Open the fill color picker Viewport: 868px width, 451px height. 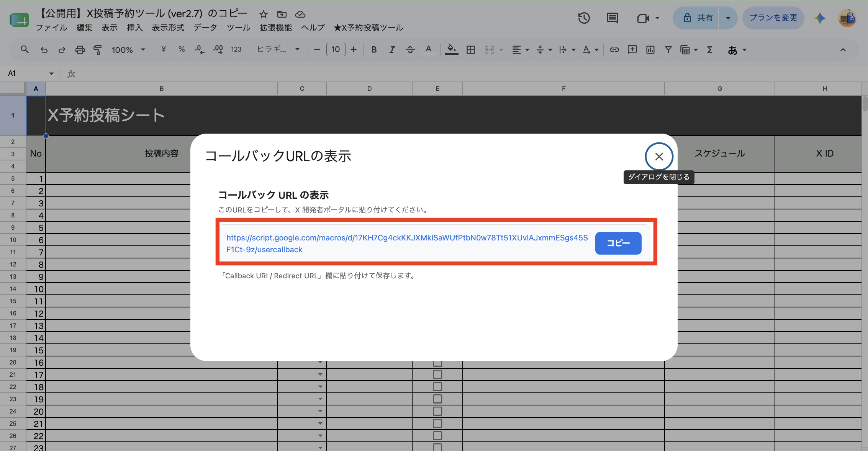click(x=452, y=50)
